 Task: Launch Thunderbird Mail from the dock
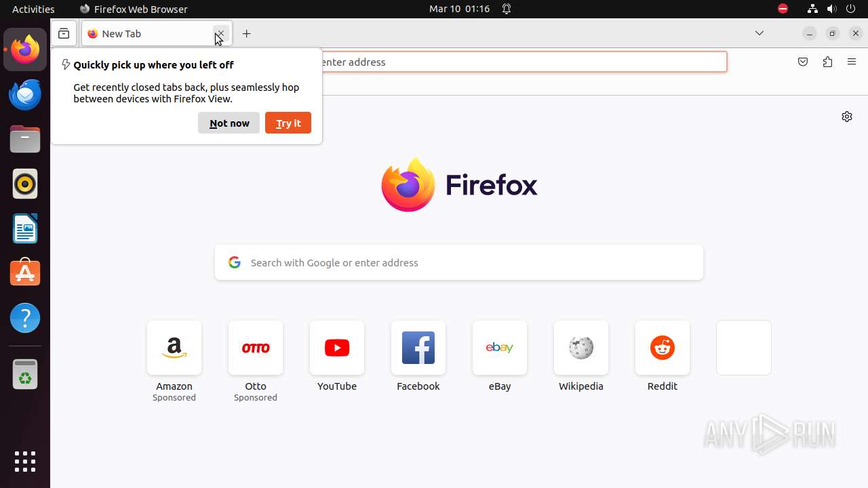tap(25, 94)
